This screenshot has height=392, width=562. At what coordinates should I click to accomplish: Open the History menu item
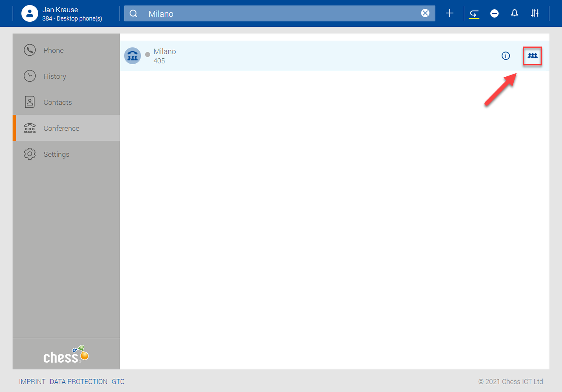(55, 76)
